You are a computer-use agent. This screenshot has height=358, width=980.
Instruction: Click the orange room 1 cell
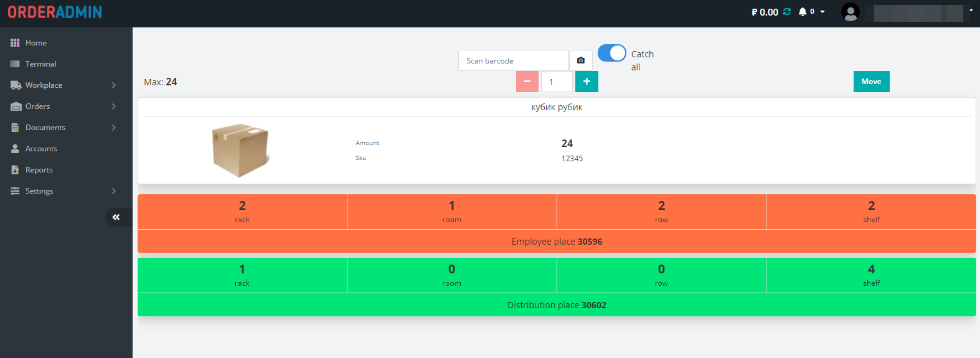tap(452, 212)
